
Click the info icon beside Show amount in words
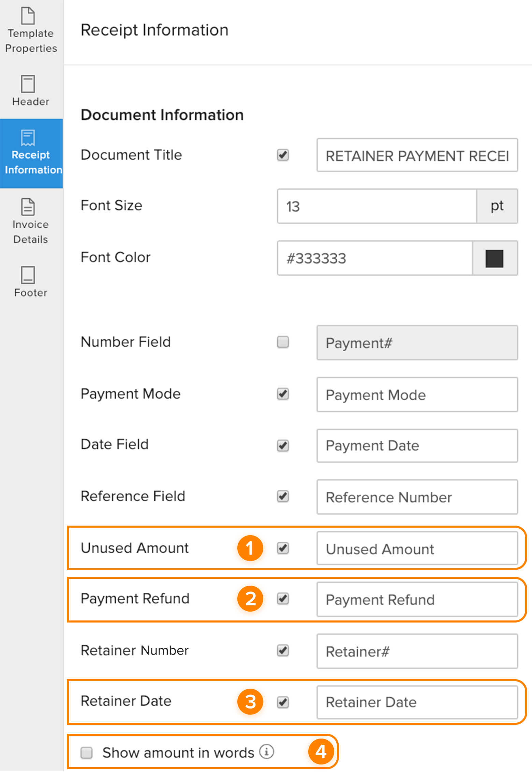coord(267,752)
